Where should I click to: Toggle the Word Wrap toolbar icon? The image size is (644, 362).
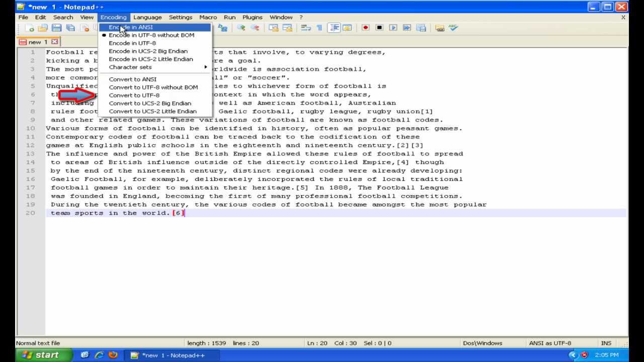click(305, 28)
